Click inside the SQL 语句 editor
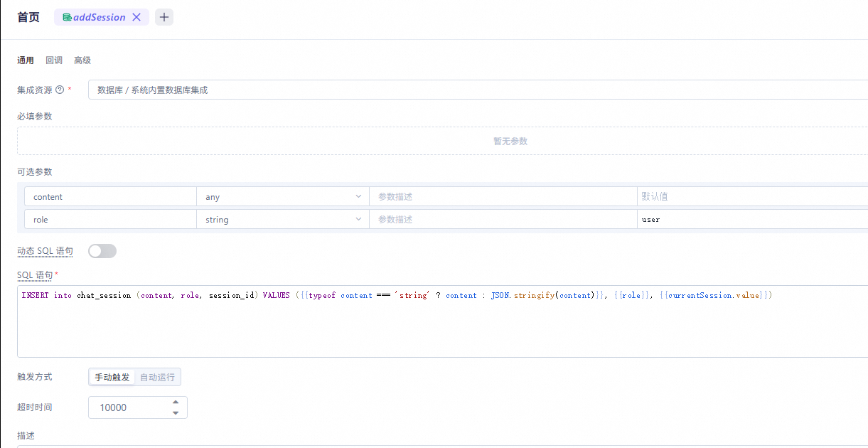 click(x=442, y=321)
